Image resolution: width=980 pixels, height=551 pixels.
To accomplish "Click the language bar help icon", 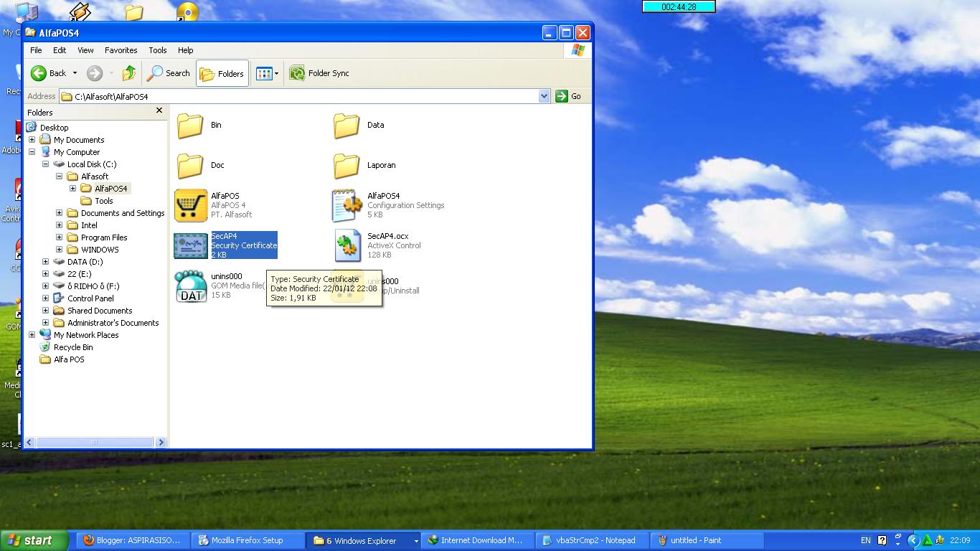I will pos(882,540).
